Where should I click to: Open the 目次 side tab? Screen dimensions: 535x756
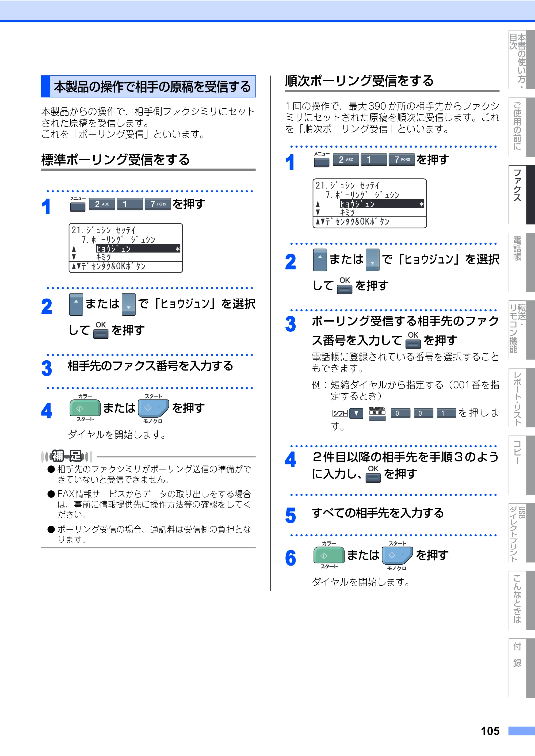[521, 60]
